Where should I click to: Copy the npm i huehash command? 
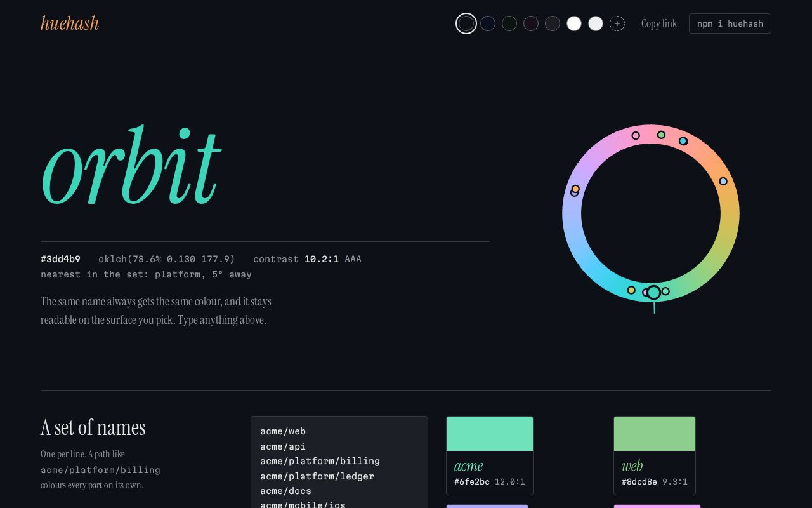(730, 23)
